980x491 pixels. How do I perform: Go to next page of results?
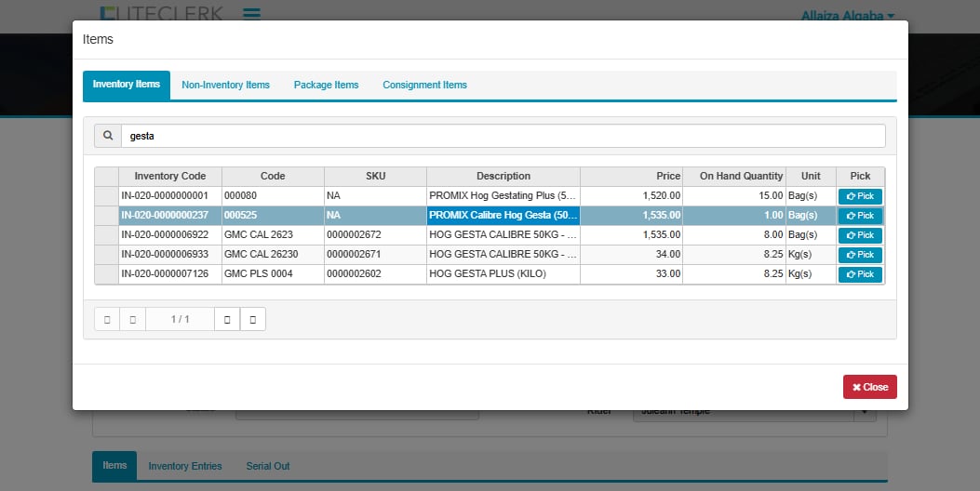[227, 319]
